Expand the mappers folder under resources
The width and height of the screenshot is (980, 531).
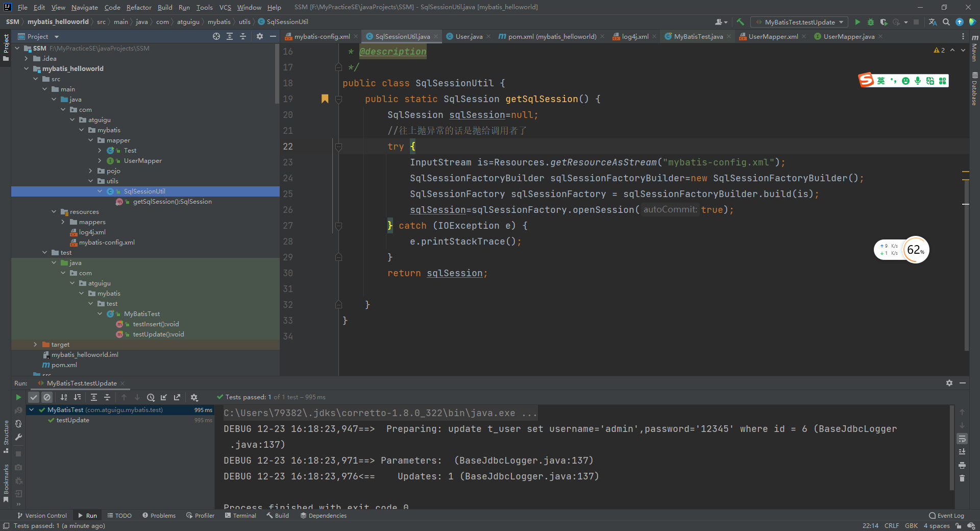tap(63, 222)
